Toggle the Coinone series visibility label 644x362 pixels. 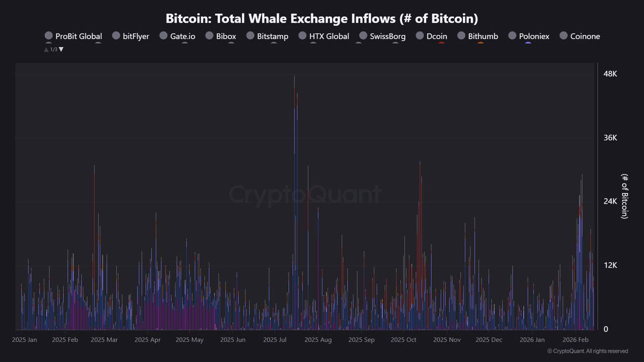[585, 36]
